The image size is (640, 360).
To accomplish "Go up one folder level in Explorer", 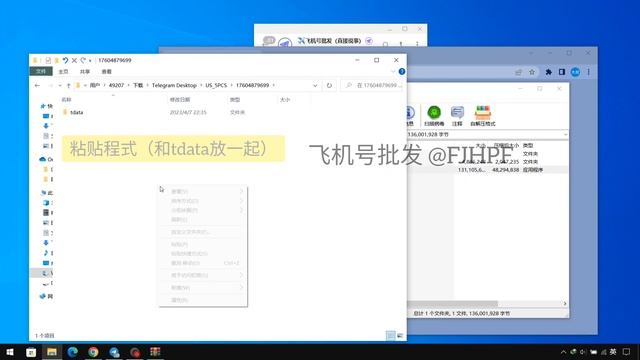I will pyautogui.click(x=68, y=85).
